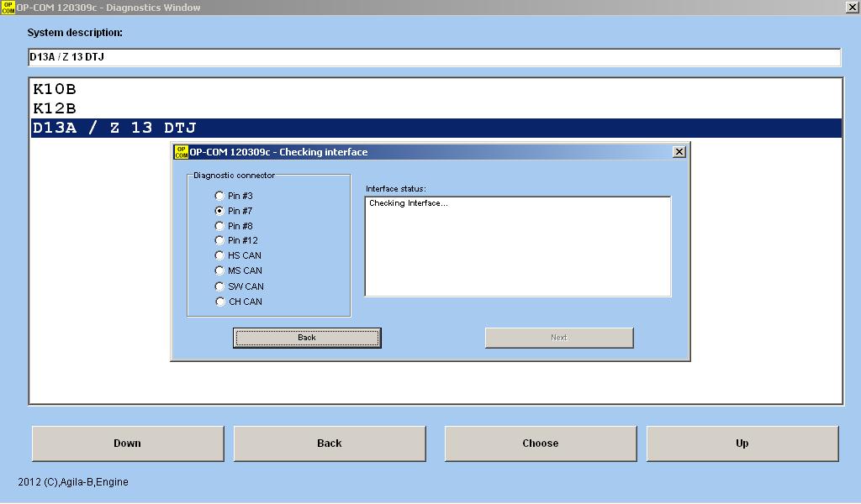
Task: Select the Pin #7 connector option
Action: (x=219, y=211)
